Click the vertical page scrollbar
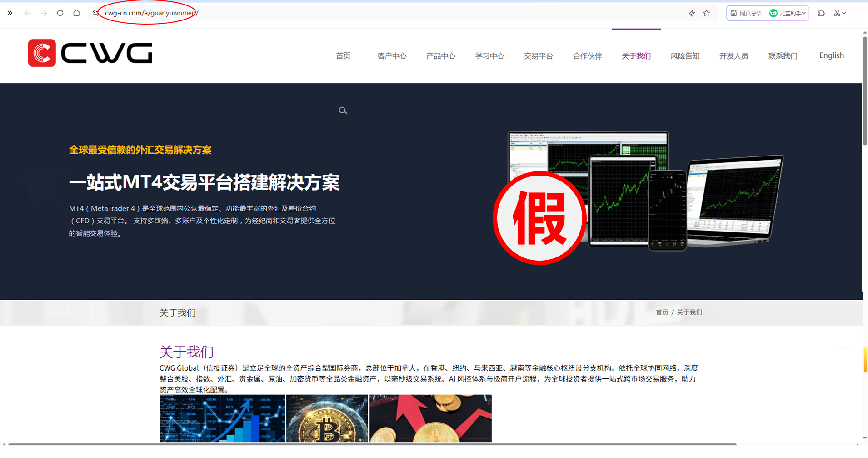 coord(865,91)
